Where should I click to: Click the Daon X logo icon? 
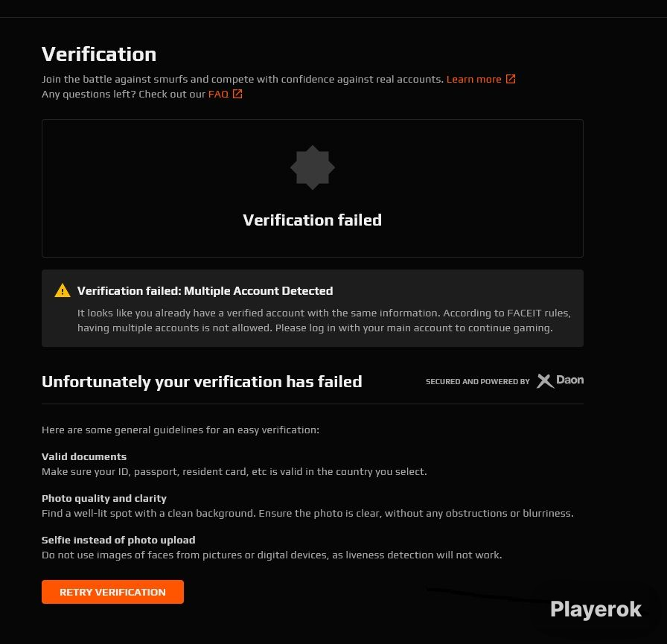545,381
